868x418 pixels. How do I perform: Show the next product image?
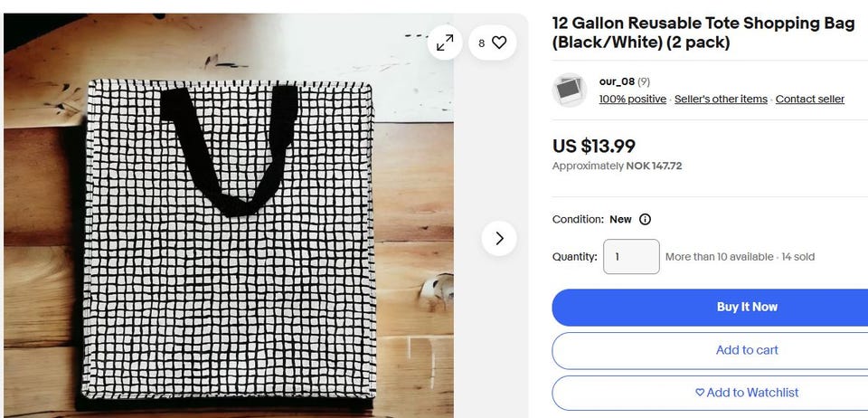coord(498,238)
